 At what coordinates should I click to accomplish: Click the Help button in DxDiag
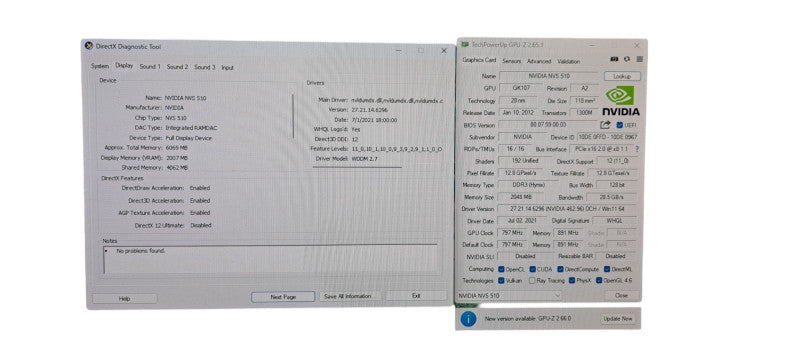click(124, 298)
